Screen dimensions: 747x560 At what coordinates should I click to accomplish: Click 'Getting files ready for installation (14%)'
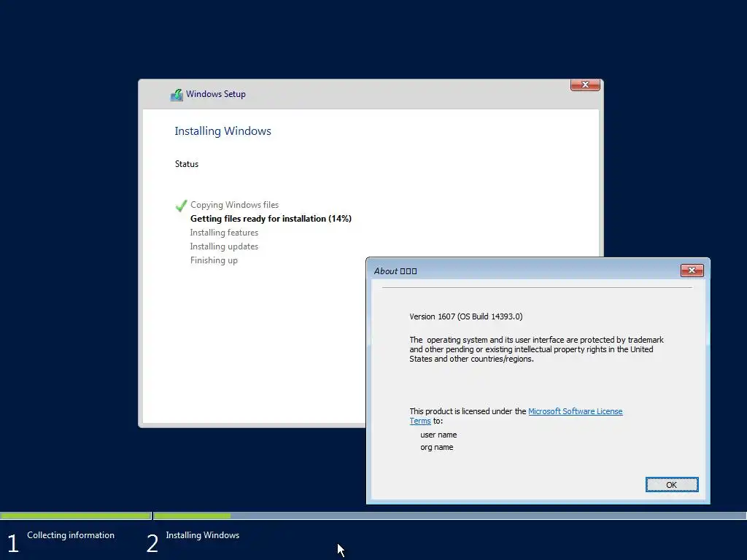[271, 219]
